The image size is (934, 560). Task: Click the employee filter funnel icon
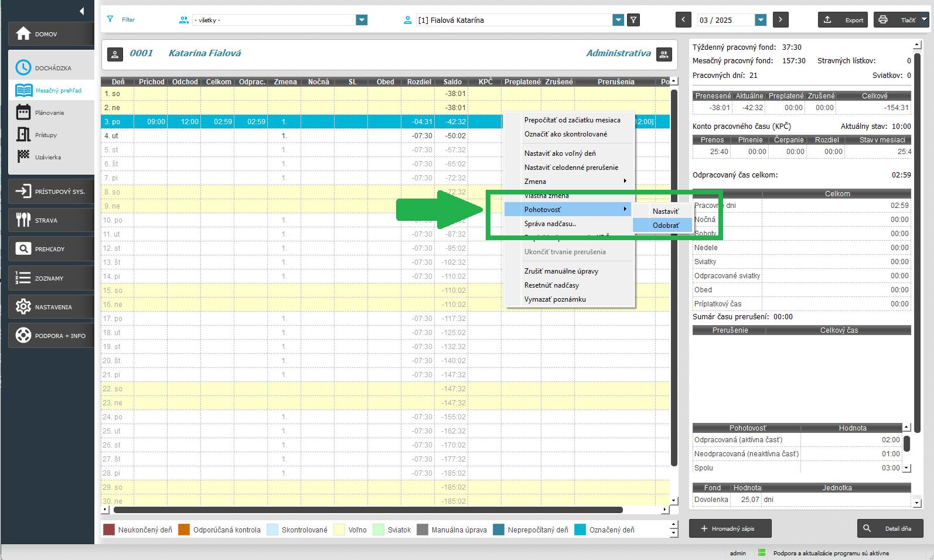pyautogui.click(x=633, y=20)
